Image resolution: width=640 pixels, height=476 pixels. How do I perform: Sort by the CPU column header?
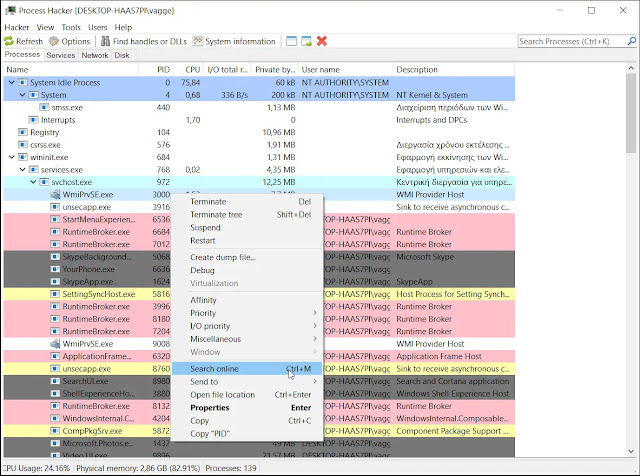[188, 70]
